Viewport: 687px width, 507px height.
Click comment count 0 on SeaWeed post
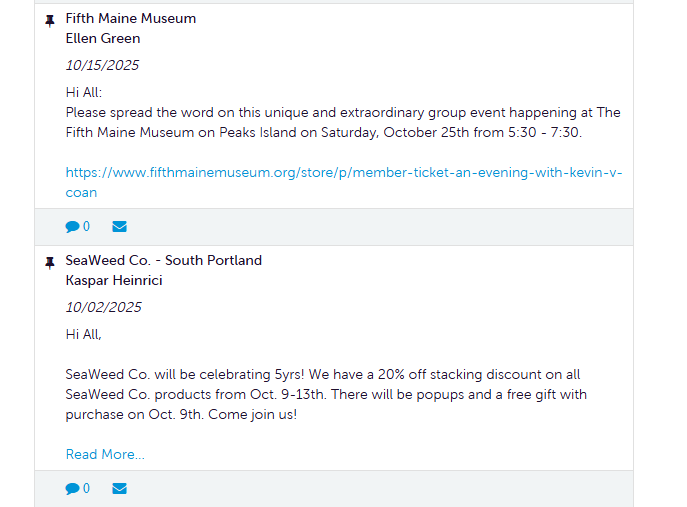[x=86, y=489]
